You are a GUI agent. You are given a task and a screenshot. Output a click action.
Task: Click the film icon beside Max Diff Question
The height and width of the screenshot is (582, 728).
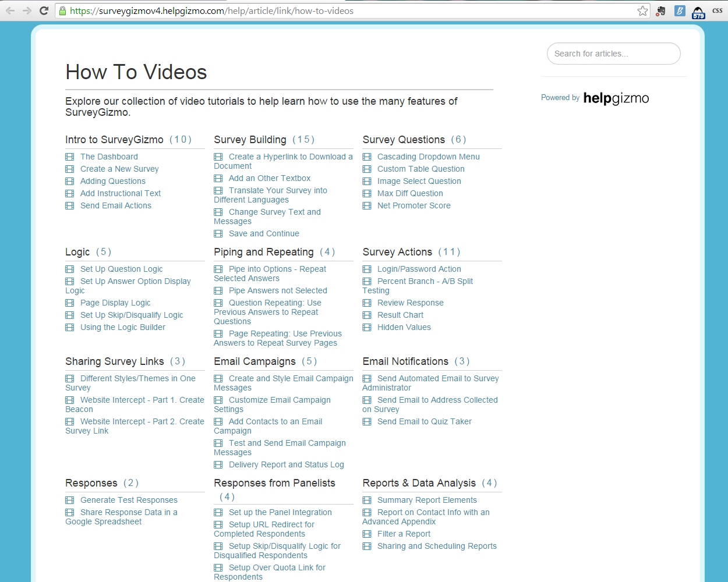click(366, 193)
